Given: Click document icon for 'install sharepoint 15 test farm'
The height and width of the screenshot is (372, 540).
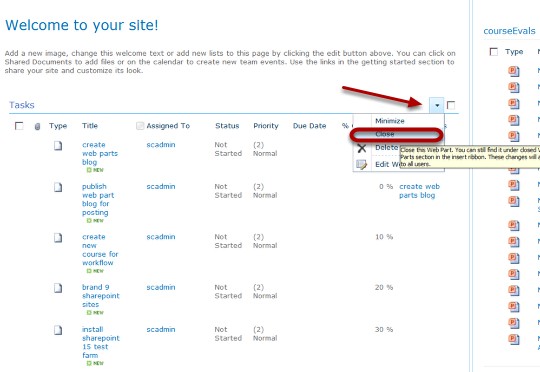Looking at the screenshot, I should click(x=58, y=330).
